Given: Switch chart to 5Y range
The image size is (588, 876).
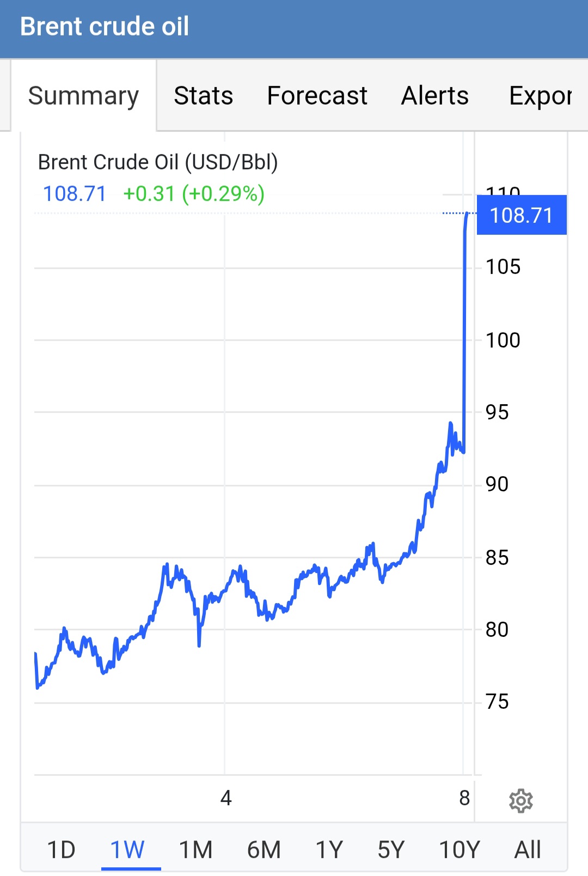Looking at the screenshot, I should point(391,849).
